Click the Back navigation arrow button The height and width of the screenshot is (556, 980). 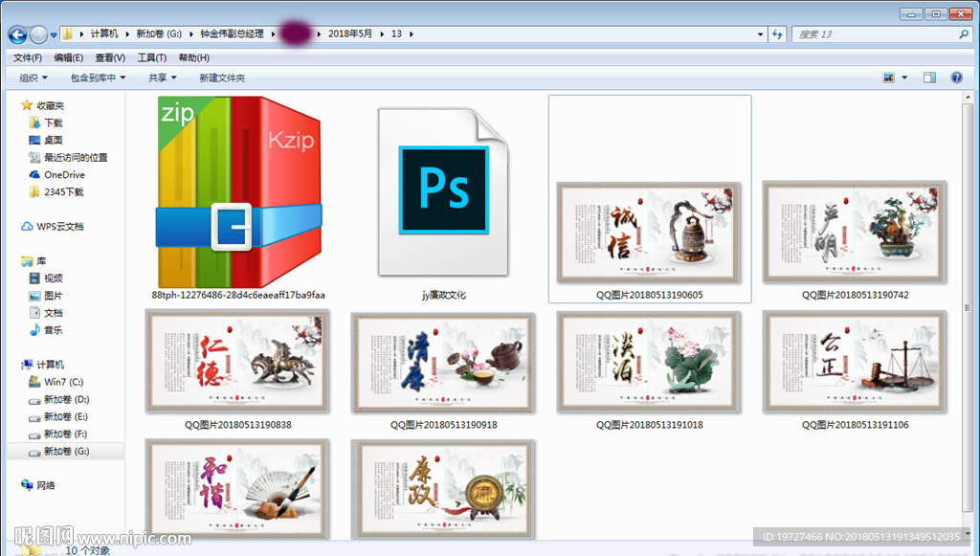(17, 34)
